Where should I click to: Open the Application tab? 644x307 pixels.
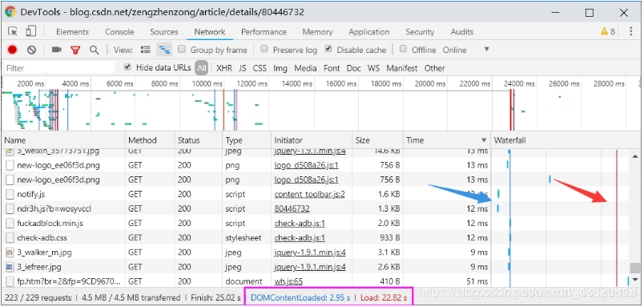[x=368, y=31]
